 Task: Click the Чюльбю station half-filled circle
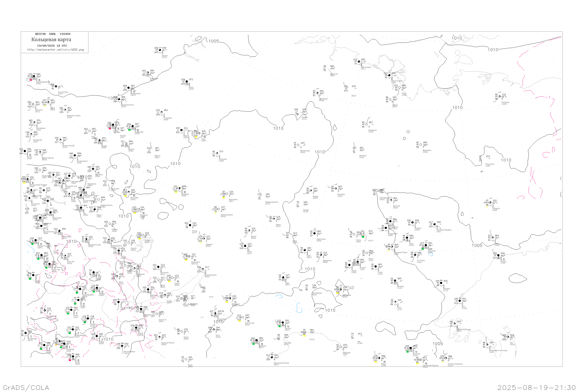coord(395,280)
